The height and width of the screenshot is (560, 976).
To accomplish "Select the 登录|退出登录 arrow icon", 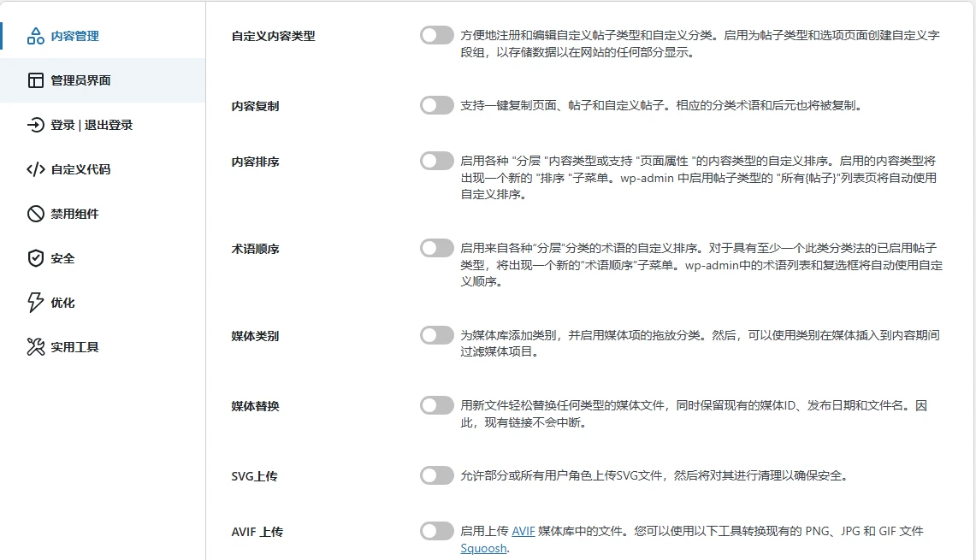I will tap(35, 124).
